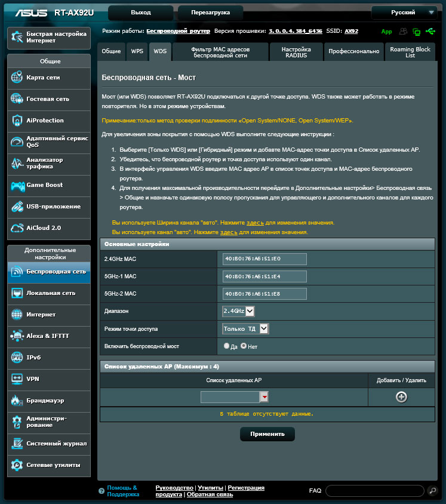Click the Alexa & IFTTT icon
Viewport: 446px width, 504px height.
[17, 336]
